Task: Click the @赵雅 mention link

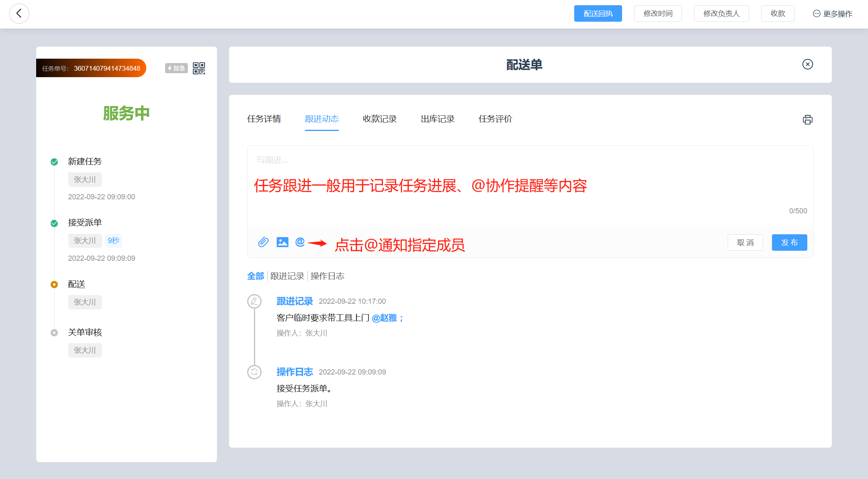Action: [x=385, y=318]
